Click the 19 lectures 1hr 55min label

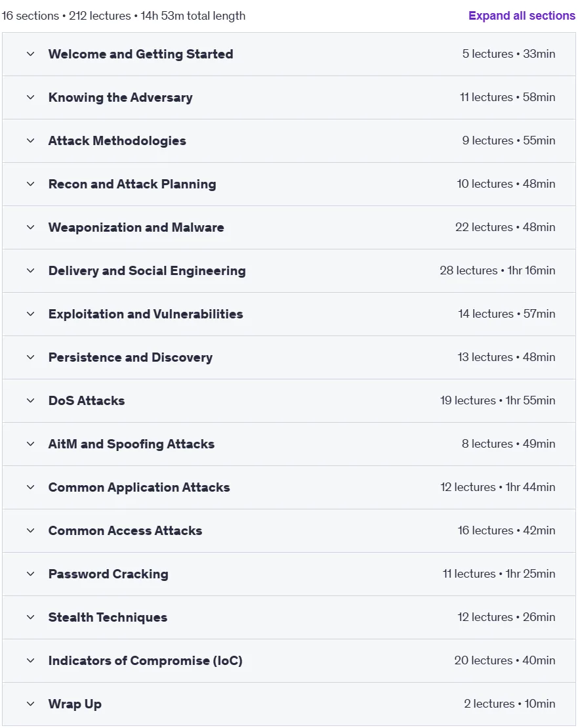[497, 400]
